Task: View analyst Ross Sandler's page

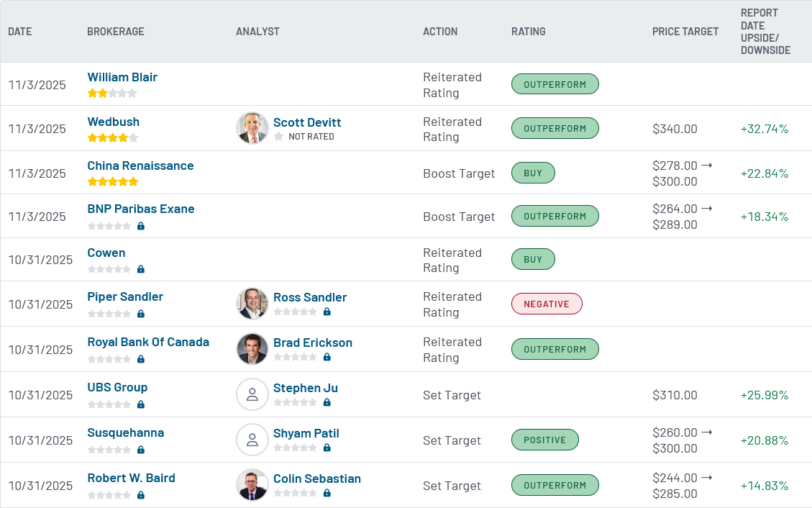Action: (310, 297)
